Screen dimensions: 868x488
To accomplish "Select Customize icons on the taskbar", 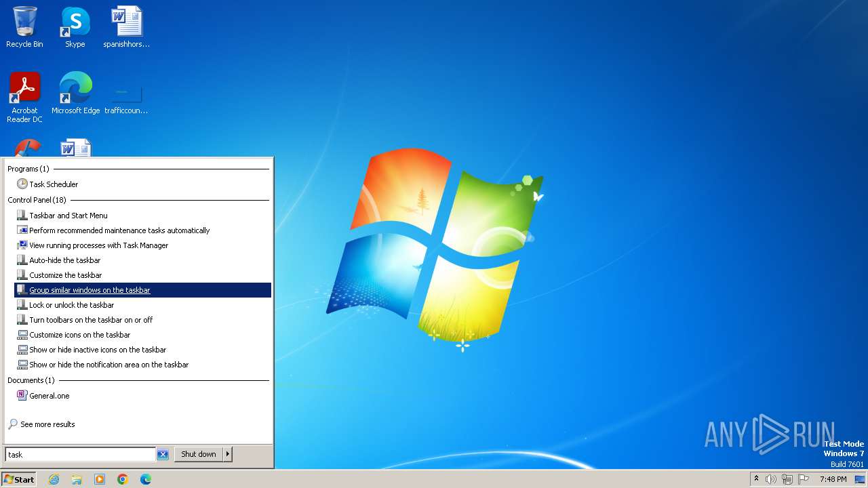I will (x=143, y=335).
